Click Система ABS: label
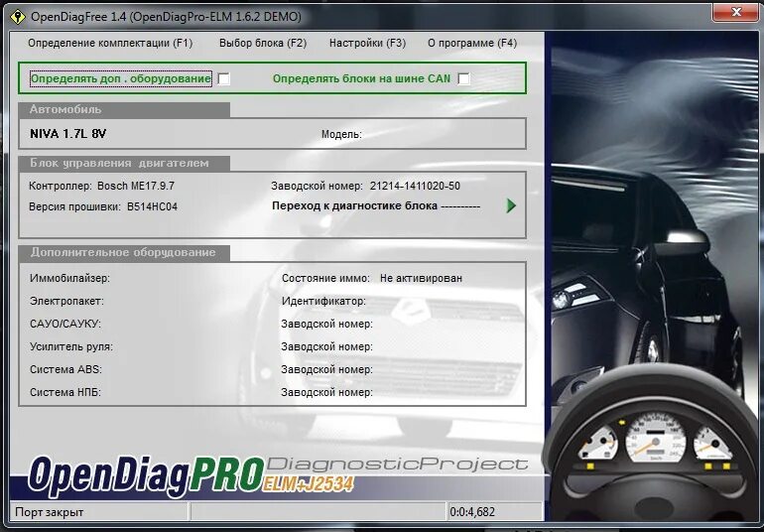 pyautogui.click(x=65, y=369)
